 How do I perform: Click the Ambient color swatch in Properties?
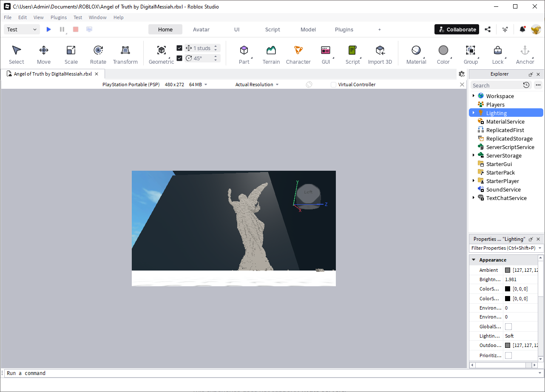coord(507,270)
